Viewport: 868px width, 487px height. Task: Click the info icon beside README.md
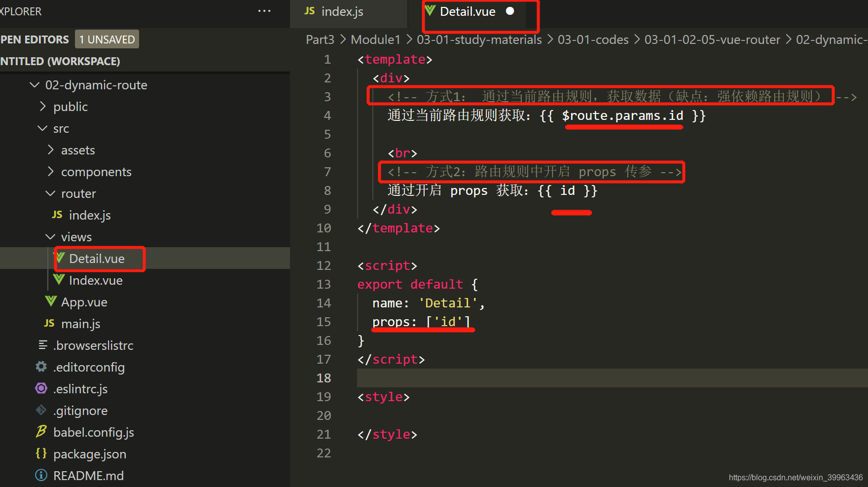pos(41,475)
